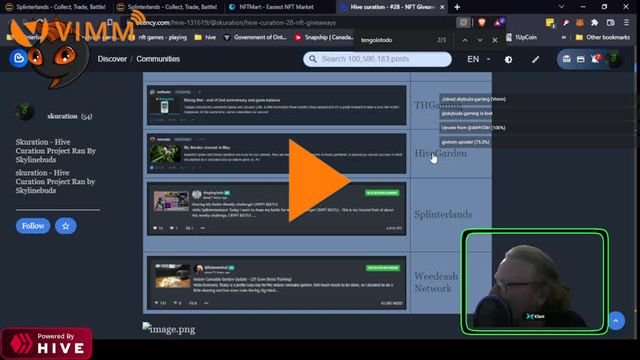Open the Brave wallet icon
640x360 pixels.
(x=610, y=23)
